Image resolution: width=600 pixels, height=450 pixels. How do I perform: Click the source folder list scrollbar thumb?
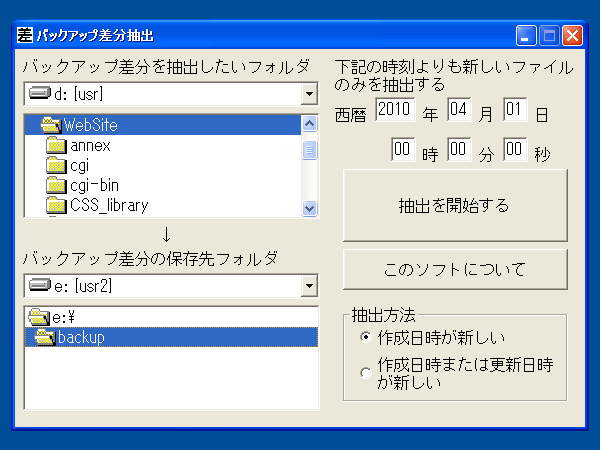[x=309, y=150]
